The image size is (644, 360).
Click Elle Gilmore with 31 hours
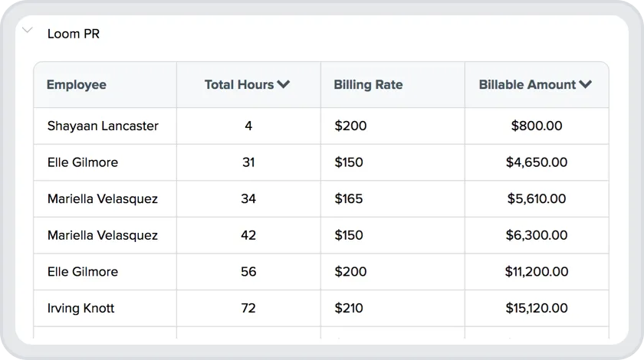click(83, 162)
